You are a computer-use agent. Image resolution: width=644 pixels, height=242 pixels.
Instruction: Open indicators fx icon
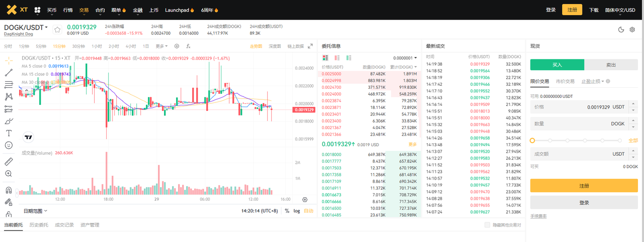188,46
